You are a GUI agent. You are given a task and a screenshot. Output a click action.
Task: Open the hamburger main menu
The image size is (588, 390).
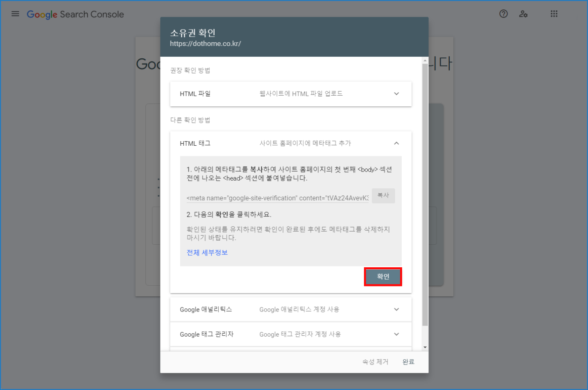tap(15, 14)
